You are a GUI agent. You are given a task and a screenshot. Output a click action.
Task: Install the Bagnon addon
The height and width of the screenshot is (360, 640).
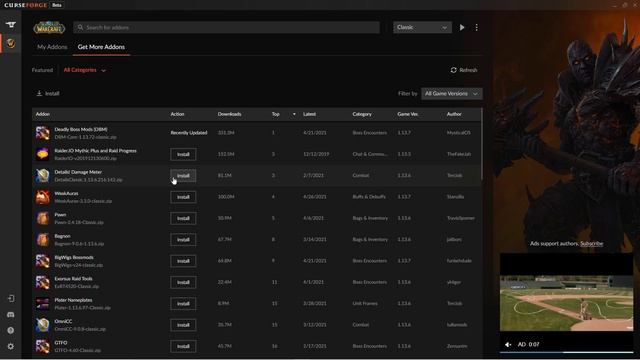(183, 240)
